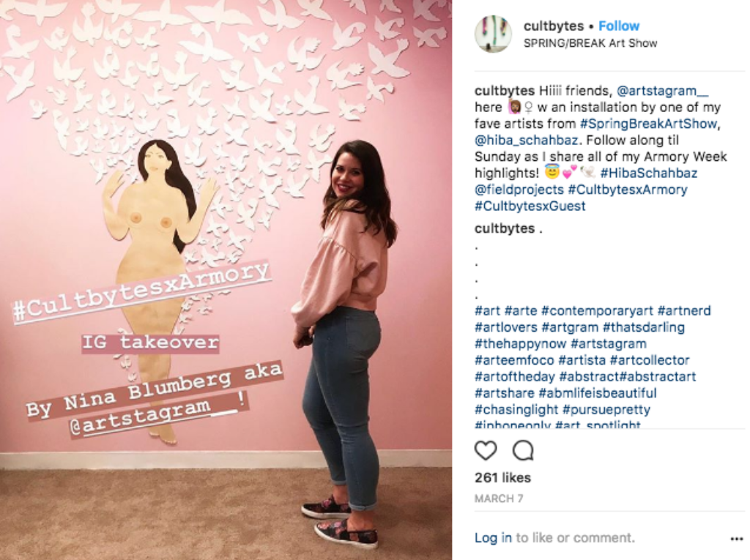This screenshot has height=560, width=750.
Task: Open the #contemporaryart hashtag
Action: tap(597, 311)
